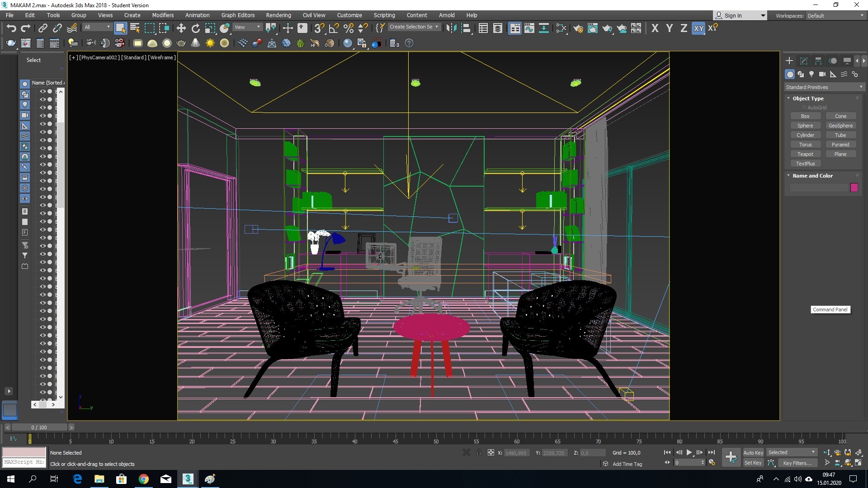Viewport: 868px width, 488px height.
Task: Open the Workspaces Default dropdown
Action: click(x=835, y=15)
